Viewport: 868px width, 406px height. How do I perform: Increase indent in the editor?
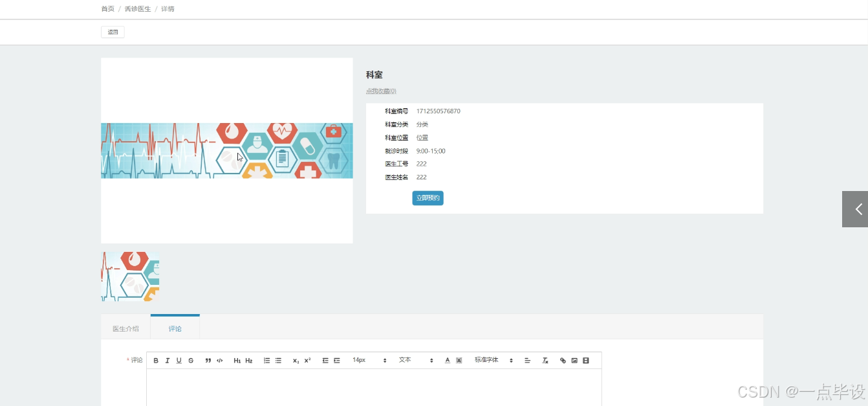(x=337, y=361)
